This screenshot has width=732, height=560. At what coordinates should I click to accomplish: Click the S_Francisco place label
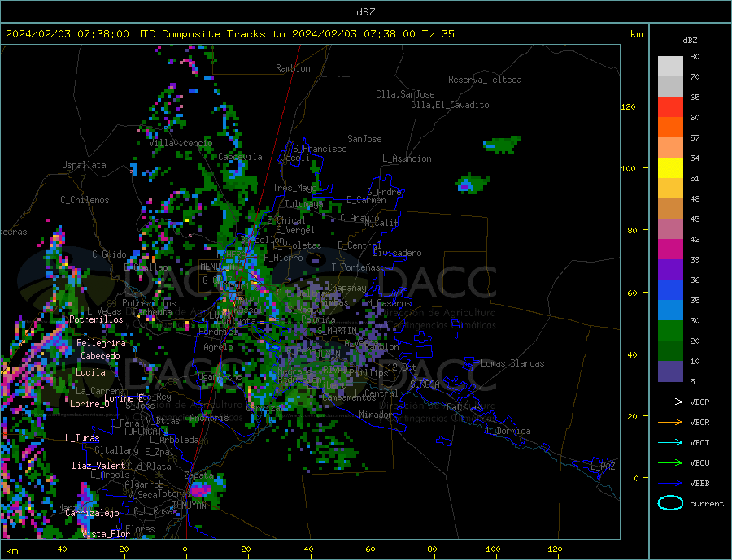click(320, 149)
